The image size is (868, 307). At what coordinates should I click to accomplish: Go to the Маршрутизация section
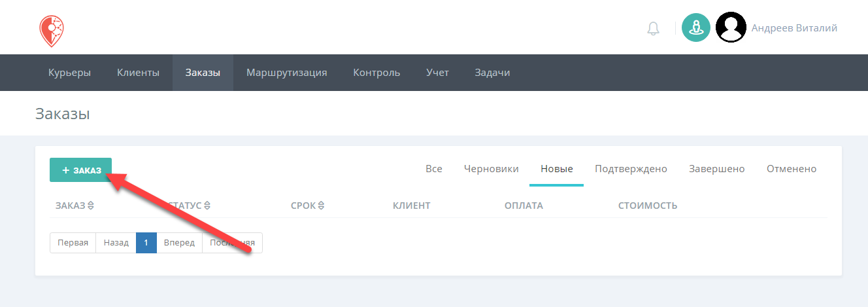(286, 73)
